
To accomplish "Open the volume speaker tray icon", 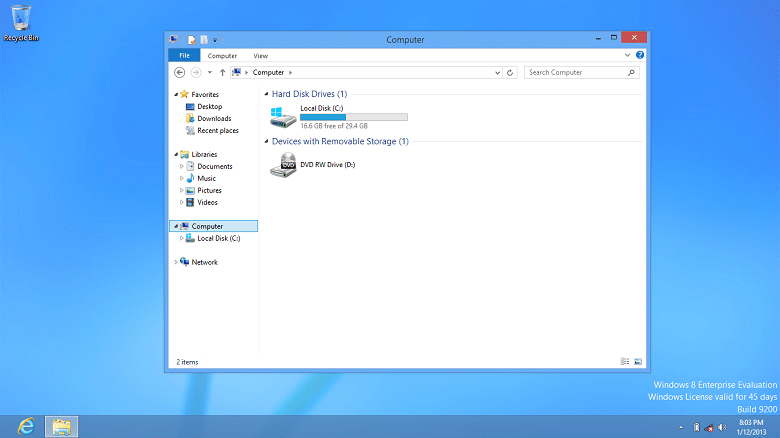I will (722, 428).
